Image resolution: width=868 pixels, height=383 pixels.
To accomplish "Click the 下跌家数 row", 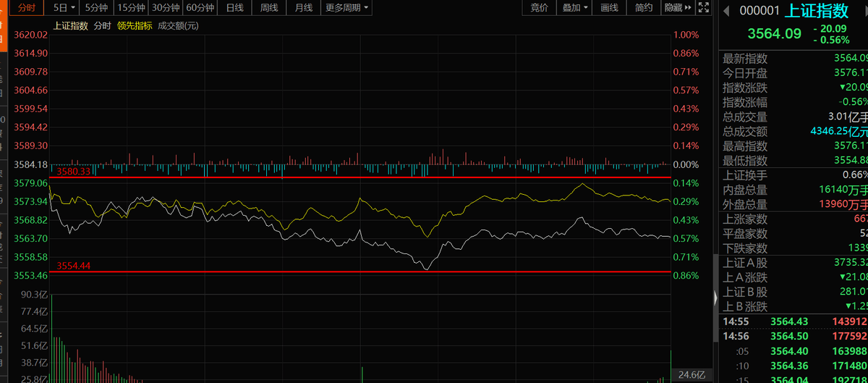I will (794, 248).
